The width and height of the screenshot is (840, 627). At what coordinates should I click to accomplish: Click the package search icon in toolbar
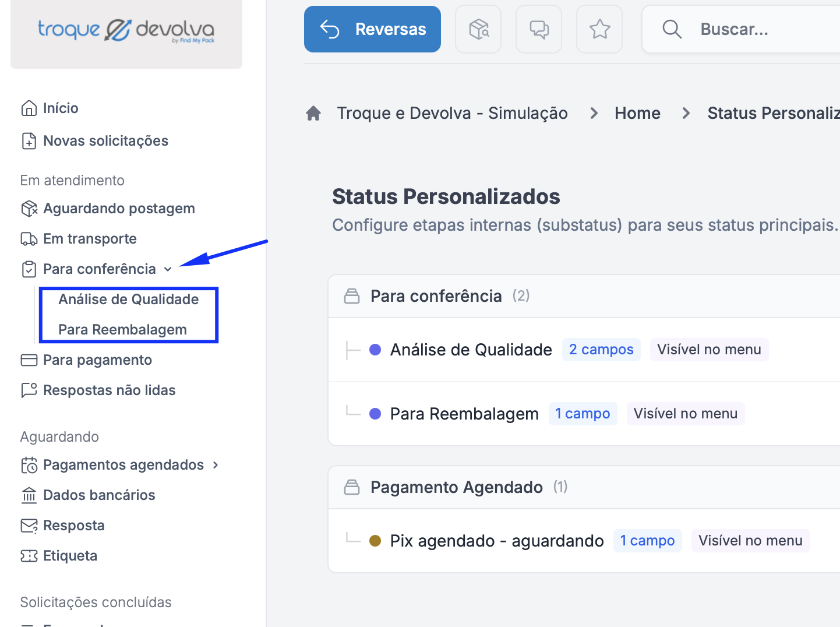pos(478,29)
